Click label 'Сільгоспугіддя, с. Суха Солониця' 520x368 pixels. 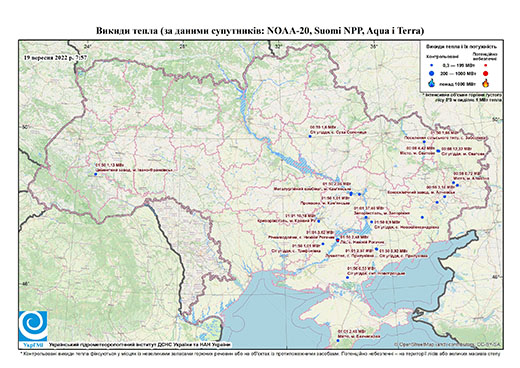pyautogui.click(x=338, y=132)
